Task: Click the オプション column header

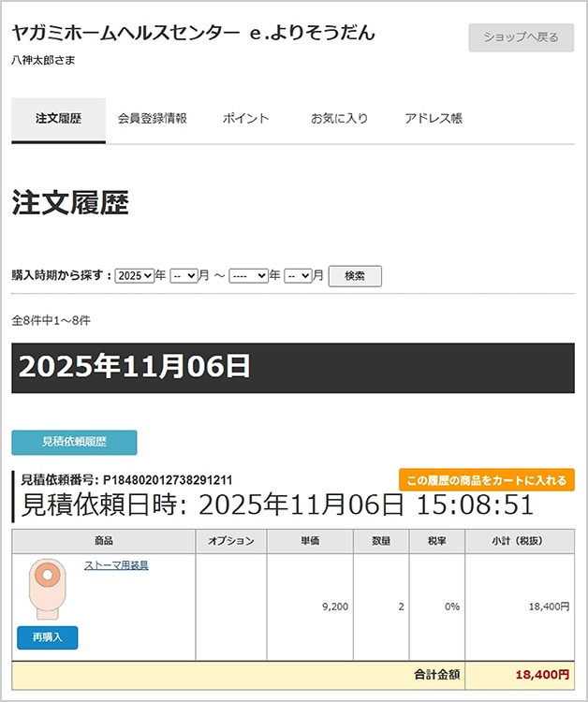Action: 231,541
